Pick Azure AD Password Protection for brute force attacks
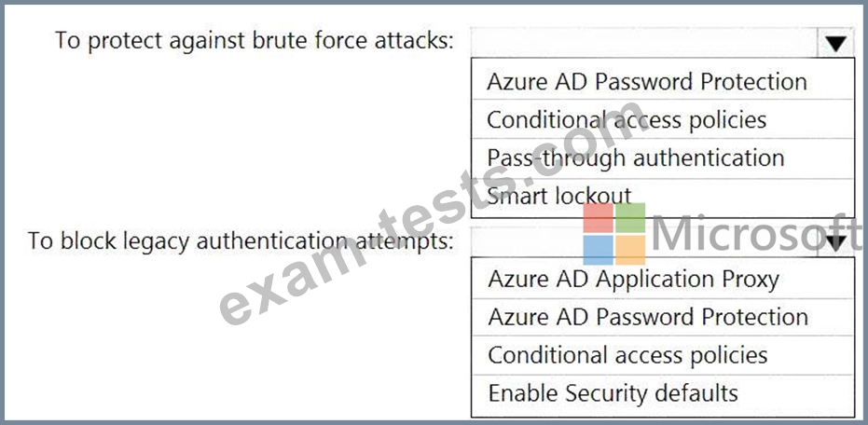 pyautogui.click(x=662, y=81)
